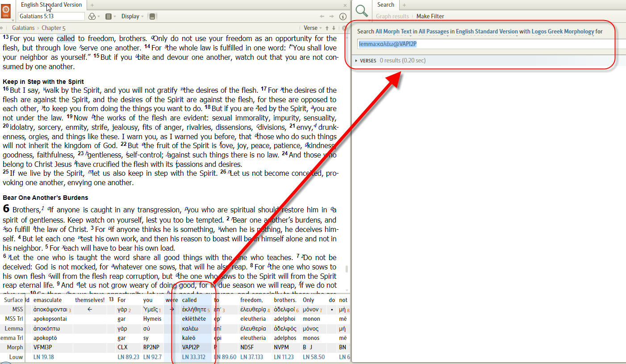Go back with the left arrow

point(322,17)
